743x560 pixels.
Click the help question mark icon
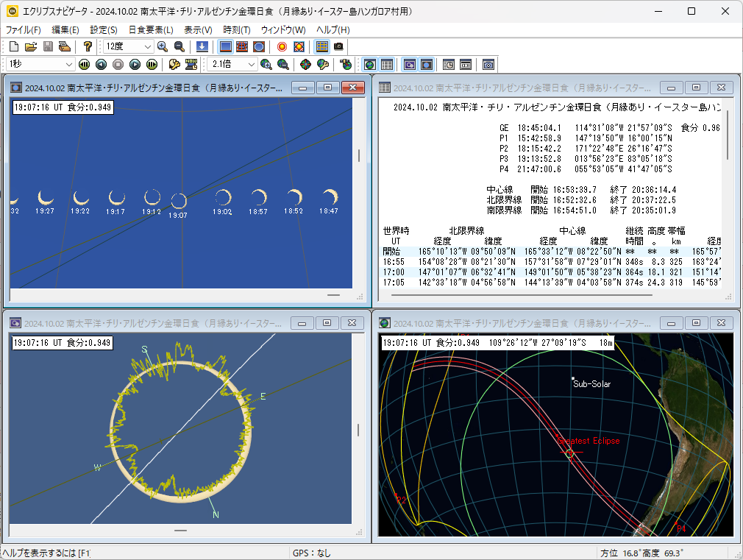click(88, 46)
